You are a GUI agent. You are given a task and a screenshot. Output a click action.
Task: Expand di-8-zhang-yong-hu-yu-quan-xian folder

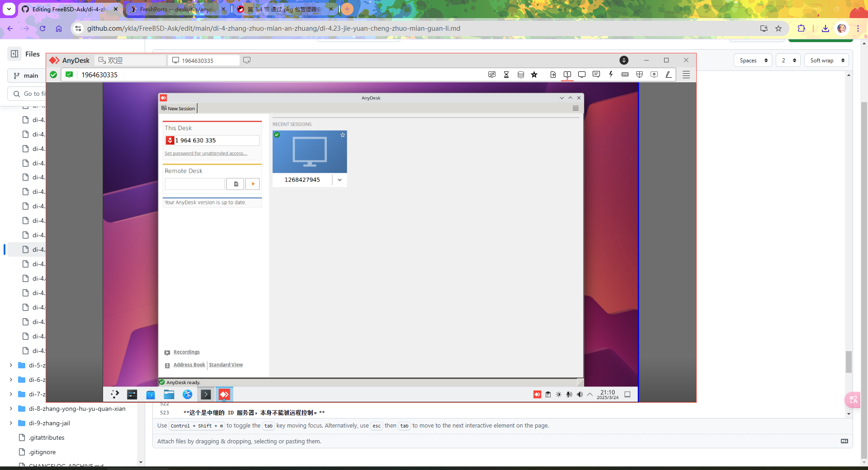click(11, 409)
